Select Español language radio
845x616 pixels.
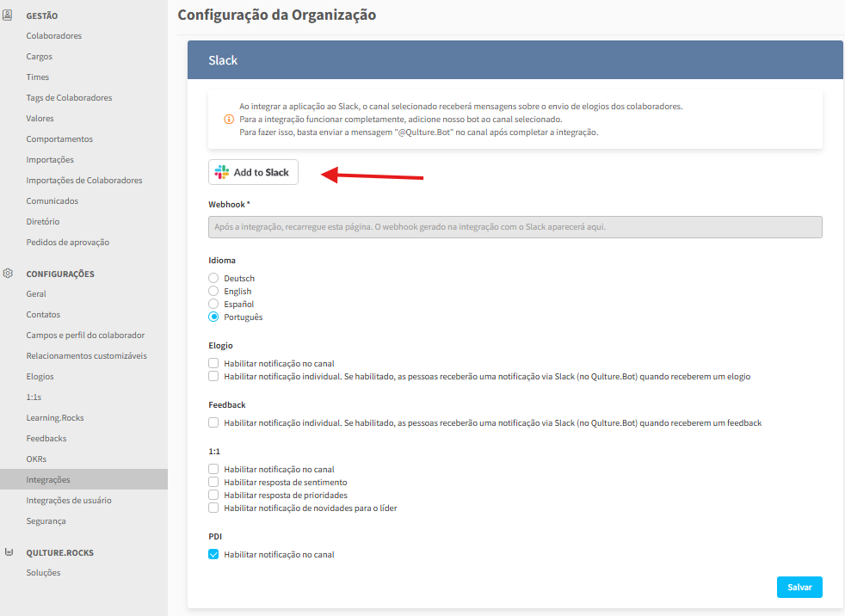(x=213, y=304)
